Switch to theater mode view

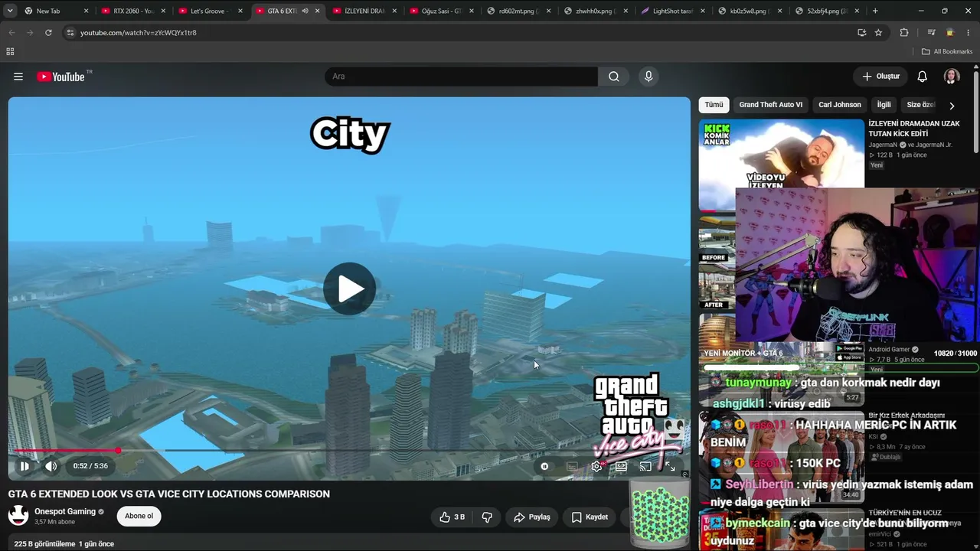click(x=621, y=466)
